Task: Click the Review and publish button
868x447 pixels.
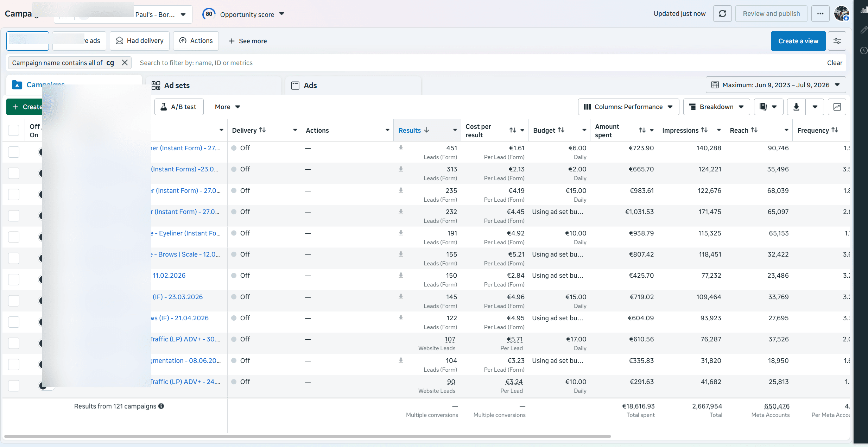Action: tap(771, 14)
